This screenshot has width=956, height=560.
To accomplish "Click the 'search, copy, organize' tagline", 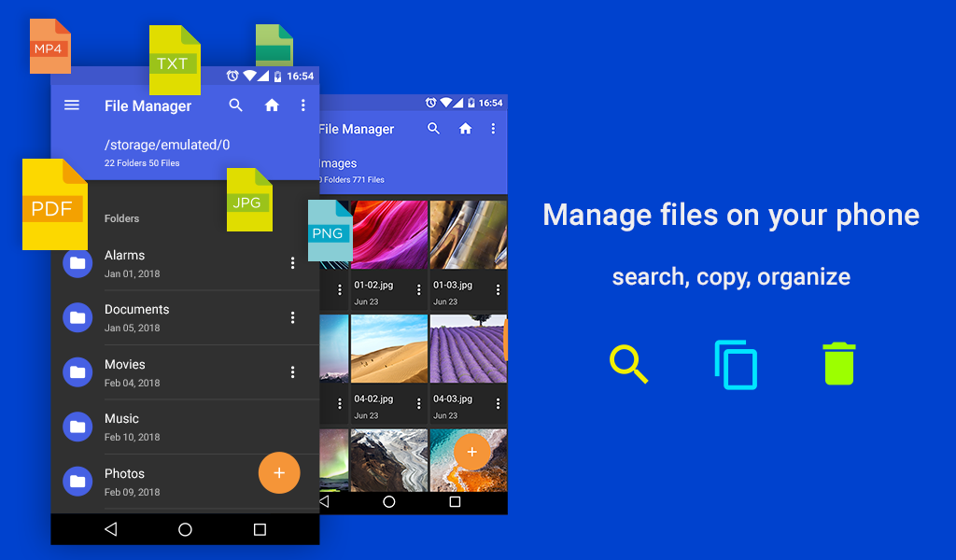I will tap(731, 276).
